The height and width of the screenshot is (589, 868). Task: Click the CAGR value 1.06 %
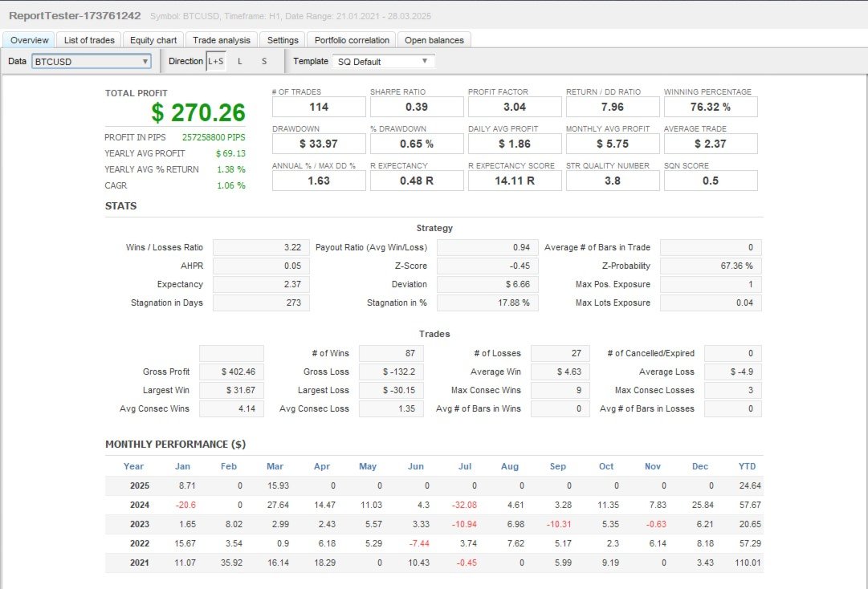230,185
